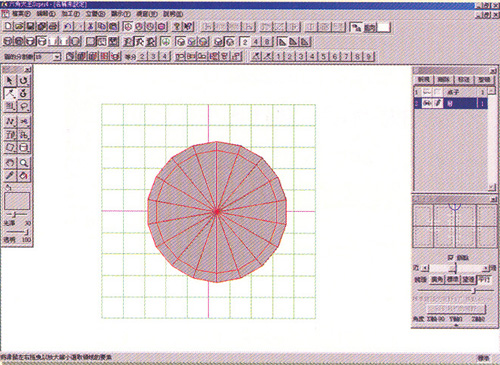Select the arrow pointer tool
This screenshot has height=365, width=500.
pos(10,80)
